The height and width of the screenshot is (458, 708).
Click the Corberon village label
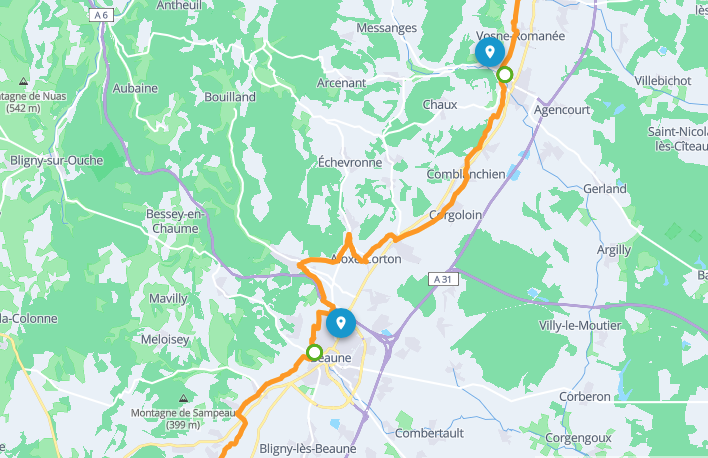(x=585, y=397)
